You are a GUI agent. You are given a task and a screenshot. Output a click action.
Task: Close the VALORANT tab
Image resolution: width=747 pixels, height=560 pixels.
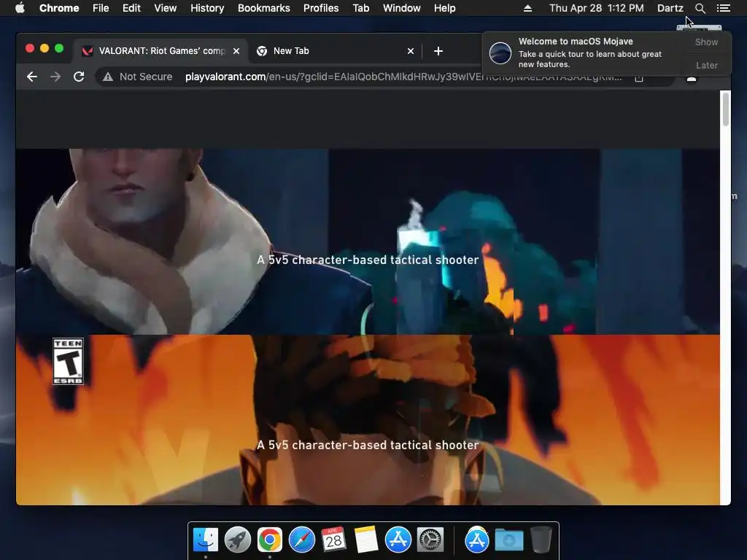[x=236, y=51]
